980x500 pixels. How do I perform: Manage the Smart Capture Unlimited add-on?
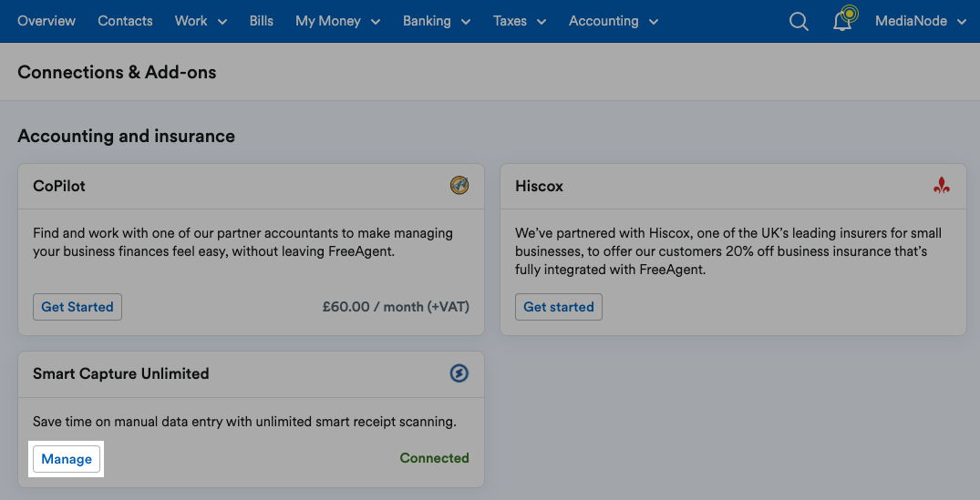67,459
